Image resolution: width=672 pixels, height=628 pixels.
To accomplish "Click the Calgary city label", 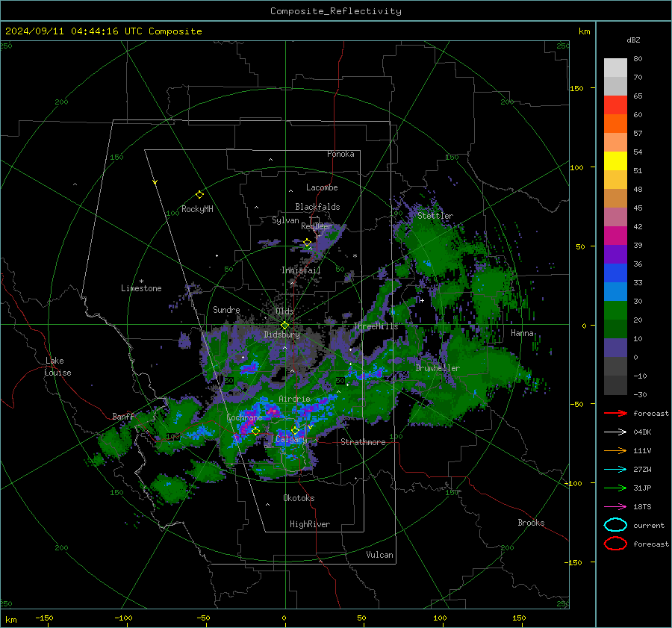I will (291, 439).
